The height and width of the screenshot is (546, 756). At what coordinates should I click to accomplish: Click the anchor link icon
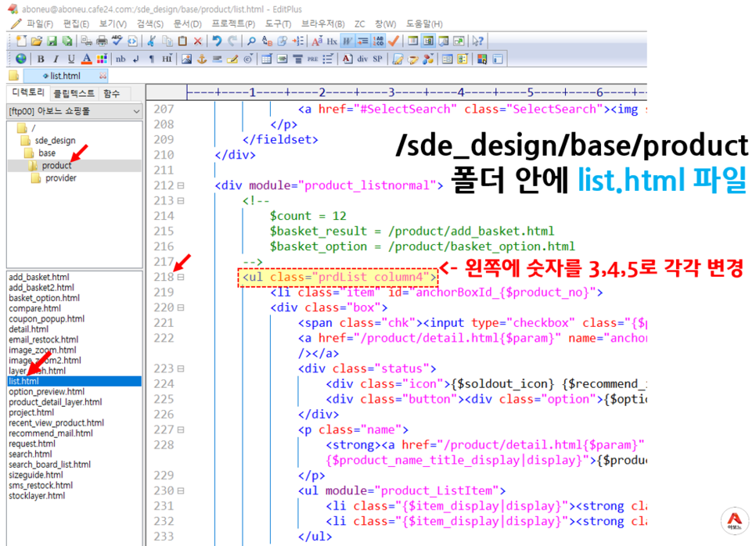(x=202, y=59)
